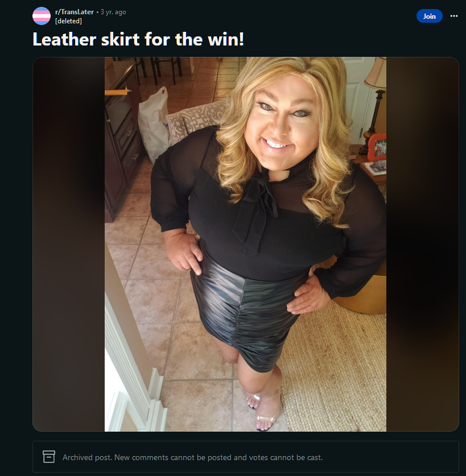The height and width of the screenshot is (476, 466).
Task: Click the archived post notice text
Action: pyautogui.click(x=192, y=457)
